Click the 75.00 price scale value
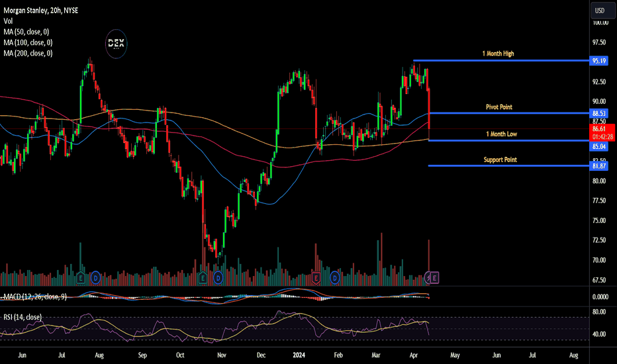Viewport: 617px width, 364px height. [x=599, y=220]
